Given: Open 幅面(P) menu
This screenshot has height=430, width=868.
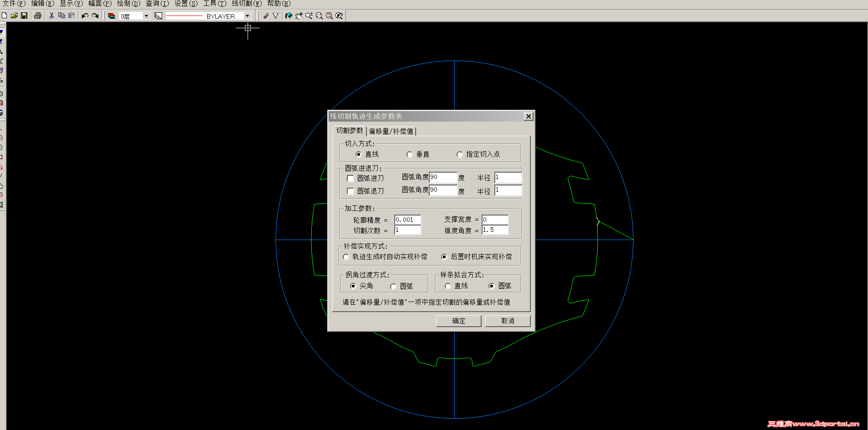Looking at the screenshot, I should (100, 4).
